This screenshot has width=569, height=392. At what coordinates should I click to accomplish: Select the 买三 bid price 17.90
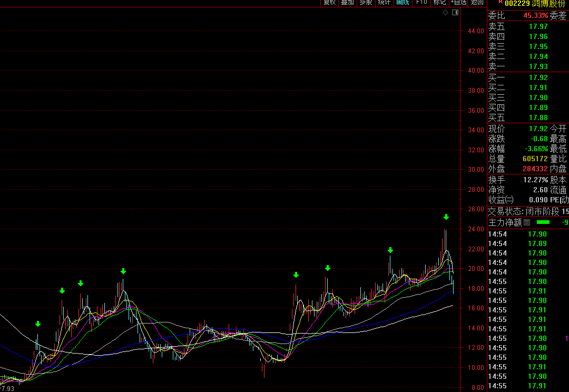[x=538, y=97]
